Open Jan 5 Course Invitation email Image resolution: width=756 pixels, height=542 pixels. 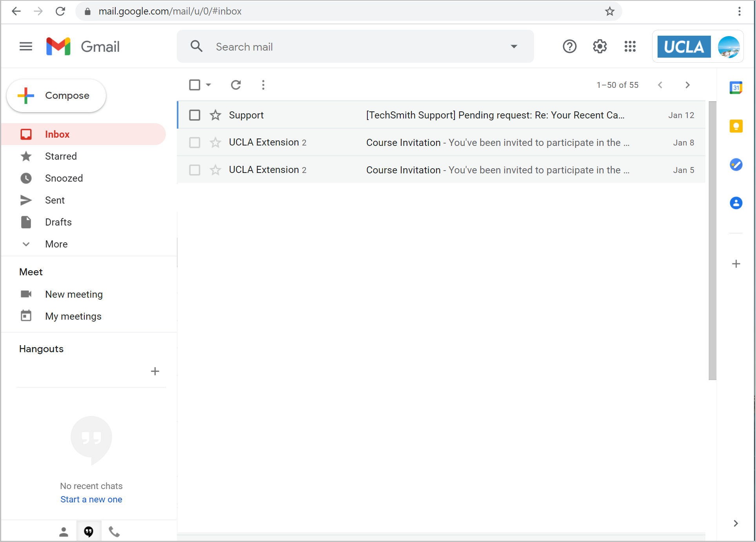click(x=441, y=170)
